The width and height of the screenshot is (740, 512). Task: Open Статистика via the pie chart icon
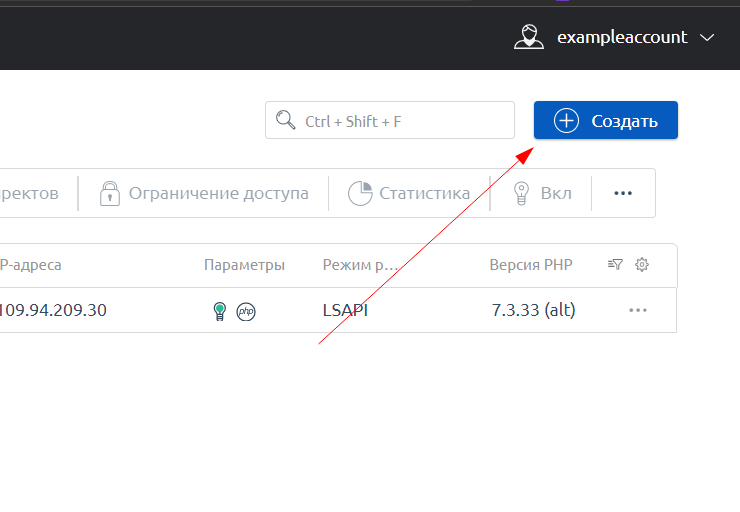(360, 193)
